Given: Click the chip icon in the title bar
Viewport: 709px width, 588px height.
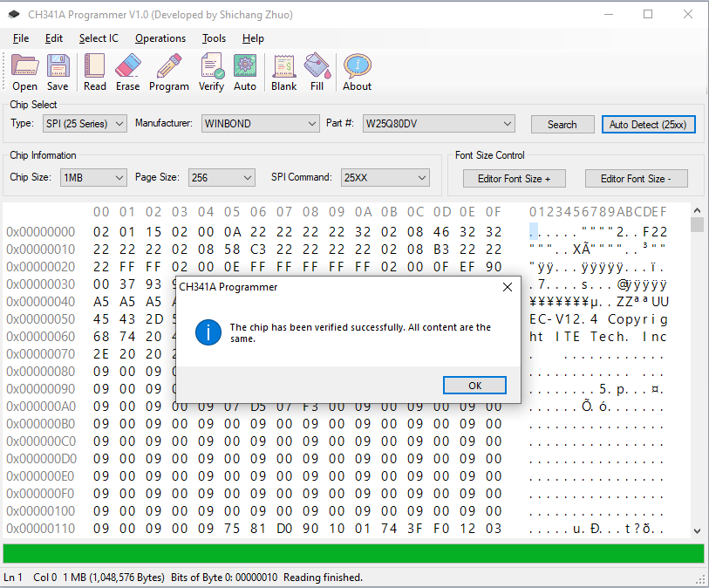Looking at the screenshot, I should click(14, 15).
